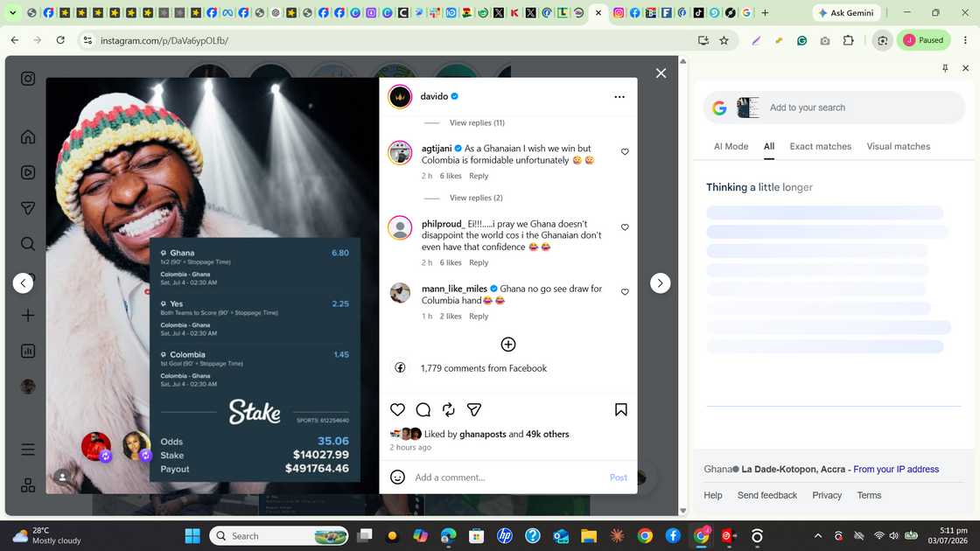Screen dimensions: 980x551
Task: Open Instagram search in the left sidebar
Action: pos(28,244)
